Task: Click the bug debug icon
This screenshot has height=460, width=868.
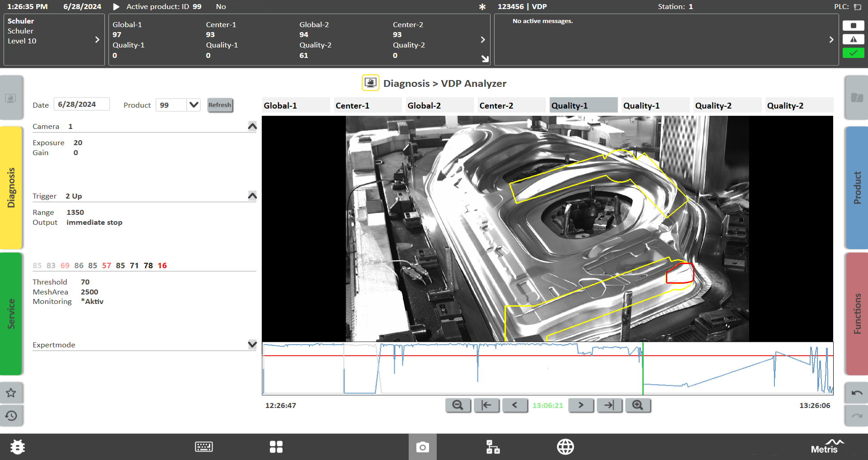Action: pos(18,447)
